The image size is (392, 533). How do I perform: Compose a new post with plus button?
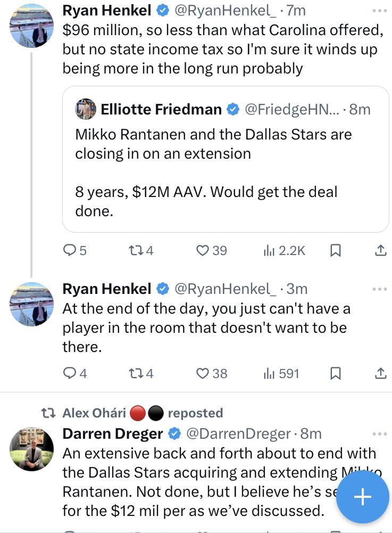coord(363,497)
